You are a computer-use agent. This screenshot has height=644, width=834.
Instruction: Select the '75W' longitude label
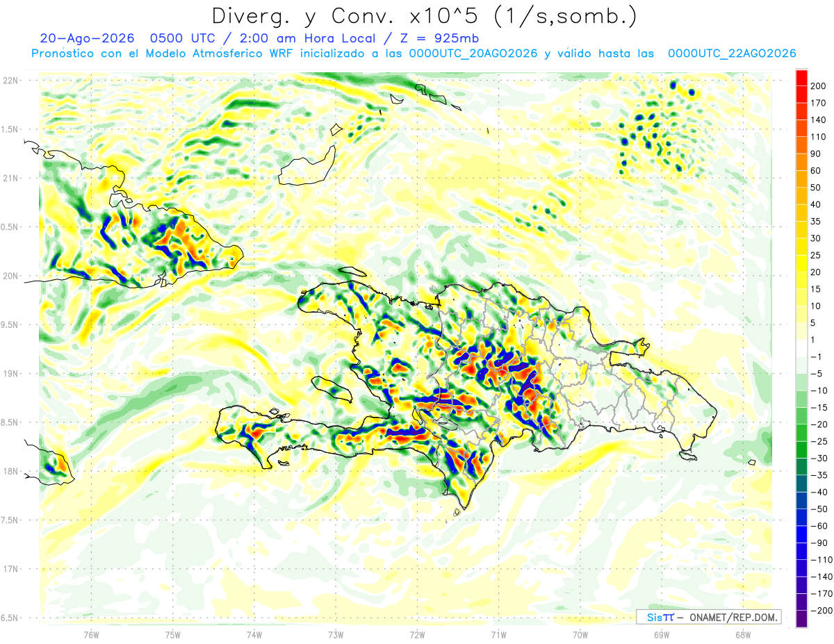click(173, 634)
